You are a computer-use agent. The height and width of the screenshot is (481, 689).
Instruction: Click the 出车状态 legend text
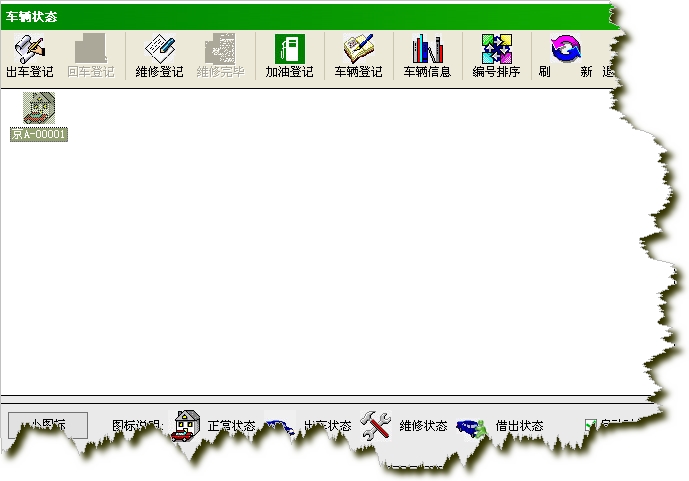click(327, 426)
